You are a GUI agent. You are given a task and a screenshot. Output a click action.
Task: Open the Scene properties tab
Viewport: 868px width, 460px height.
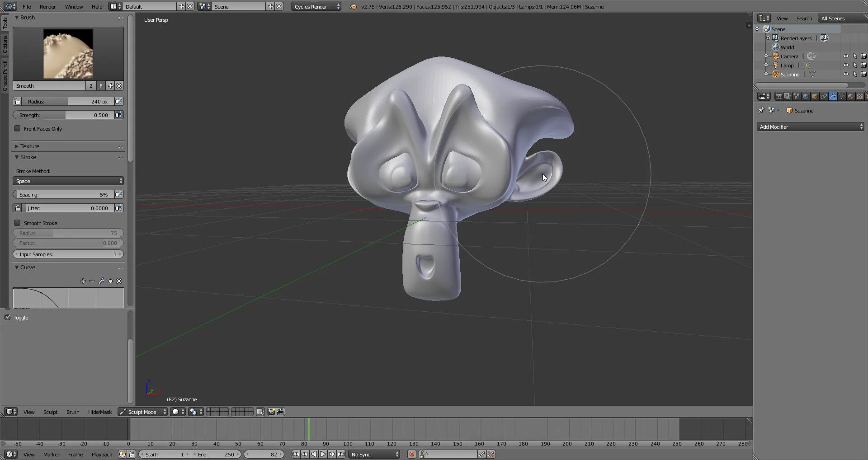point(797,96)
